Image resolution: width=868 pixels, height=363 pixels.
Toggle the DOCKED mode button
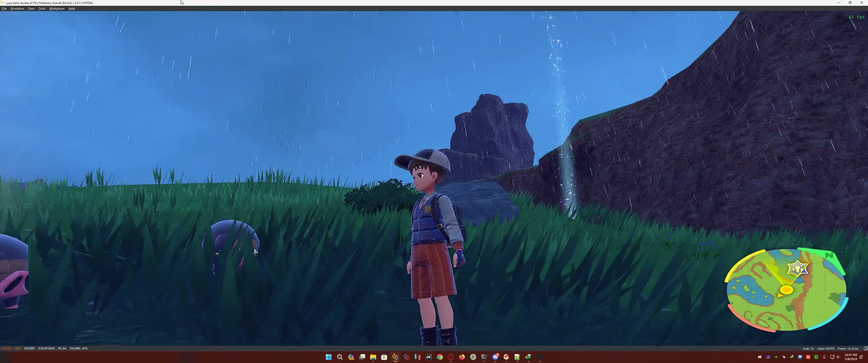tap(29, 348)
